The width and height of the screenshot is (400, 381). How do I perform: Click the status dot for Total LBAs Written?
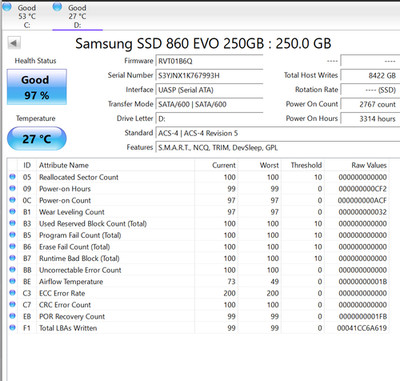point(12,328)
